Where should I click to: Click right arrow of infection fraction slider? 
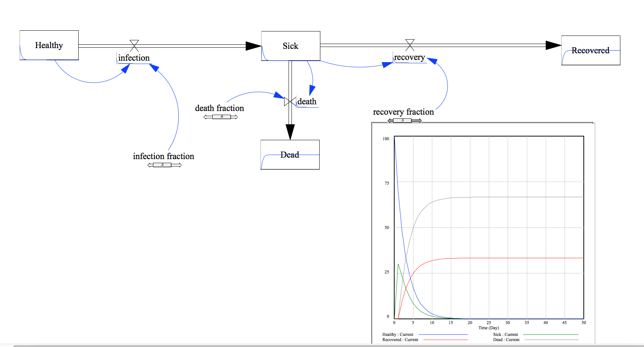[176, 165]
